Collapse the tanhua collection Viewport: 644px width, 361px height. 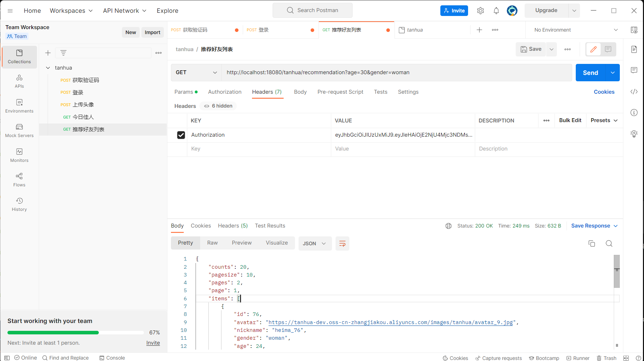[48, 68]
